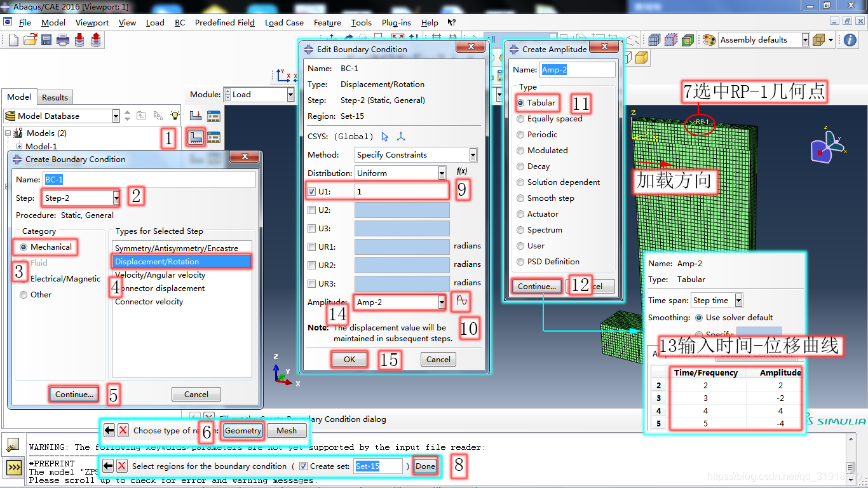Click the red dashed hidden-line render icon
The height and width of the screenshot is (488, 868).
point(671,40)
